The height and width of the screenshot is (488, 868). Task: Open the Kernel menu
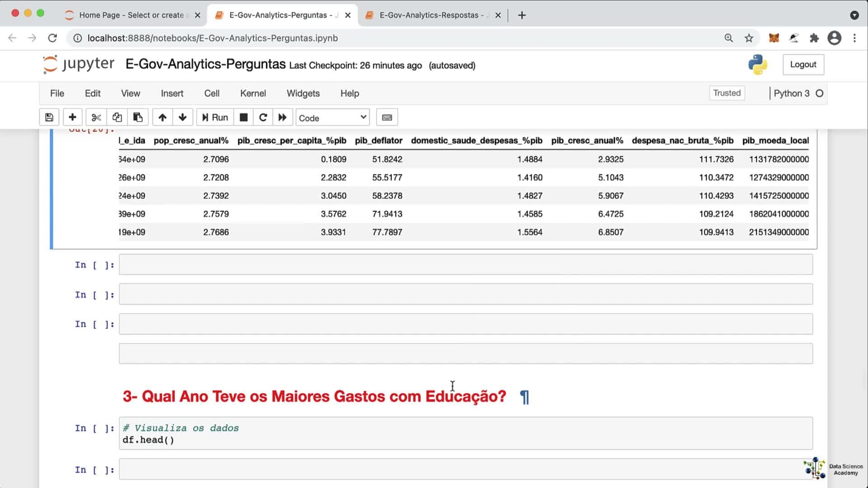coord(253,94)
